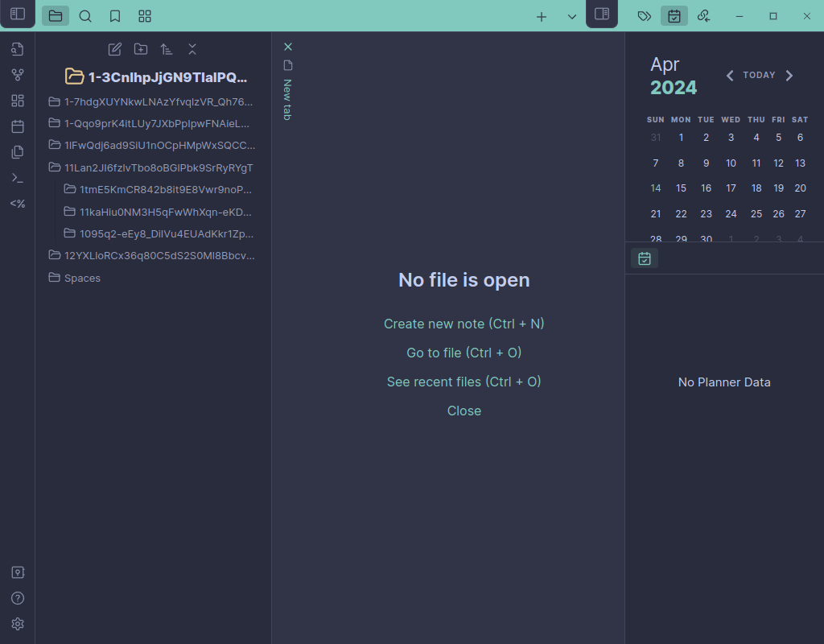
Task: Toggle the left sidebar collapse icon
Action: point(18,14)
